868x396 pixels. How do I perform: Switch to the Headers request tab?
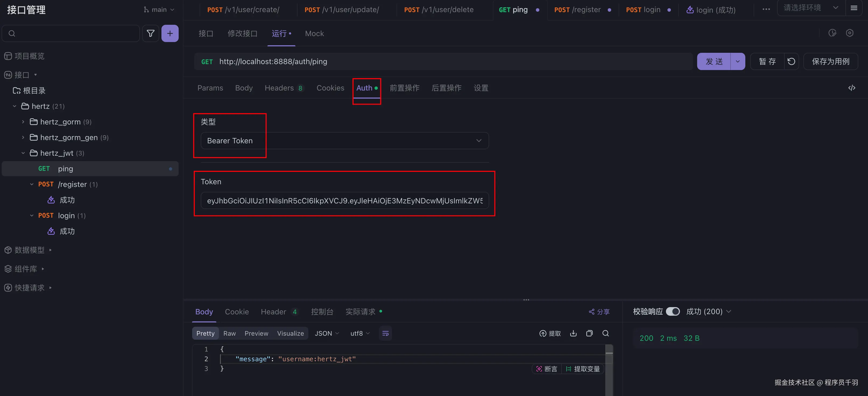[279, 88]
